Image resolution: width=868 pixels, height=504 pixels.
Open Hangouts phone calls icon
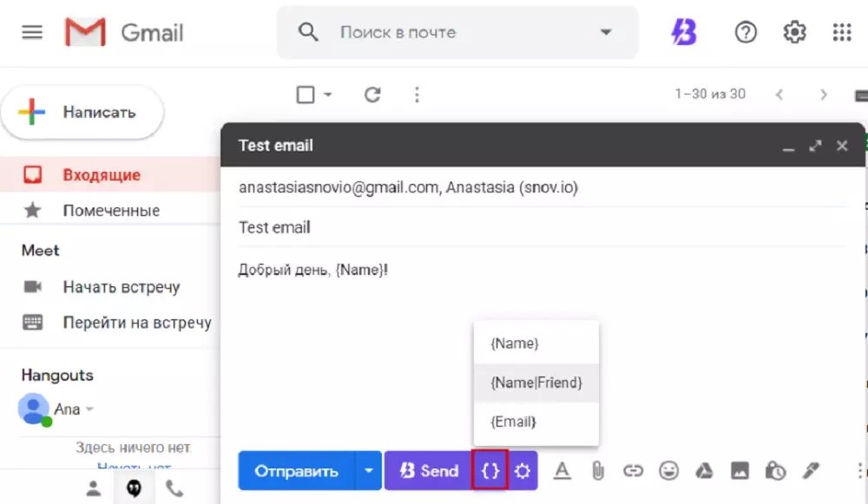click(174, 488)
